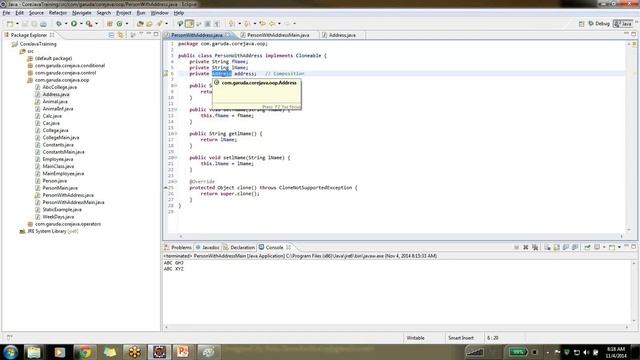Viewport: 640px width, 360px height.
Task: Toggle Show Whitespace Characters toolbar icon
Action: (x=217, y=24)
